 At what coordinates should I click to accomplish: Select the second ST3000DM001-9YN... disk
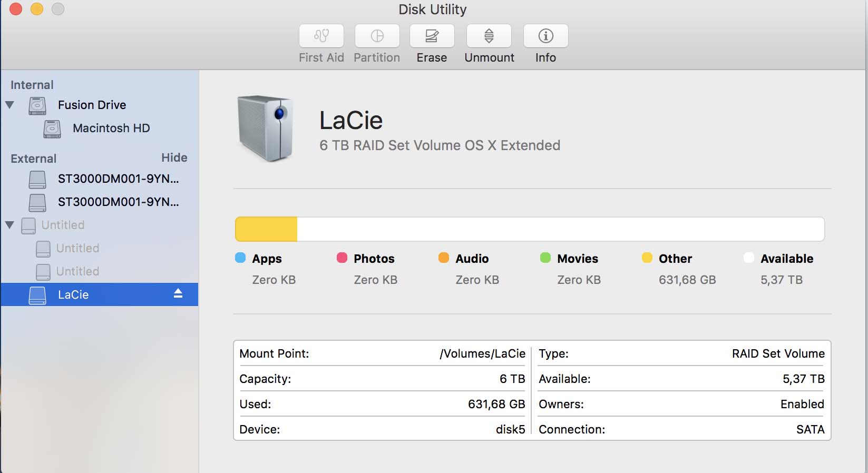100,202
